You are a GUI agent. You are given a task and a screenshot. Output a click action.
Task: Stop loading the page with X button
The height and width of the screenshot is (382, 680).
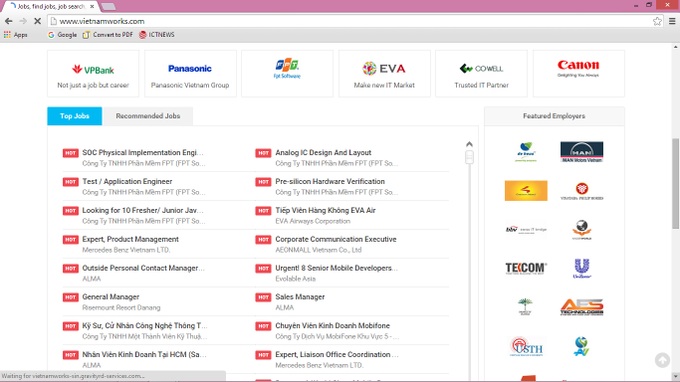[x=37, y=21]
